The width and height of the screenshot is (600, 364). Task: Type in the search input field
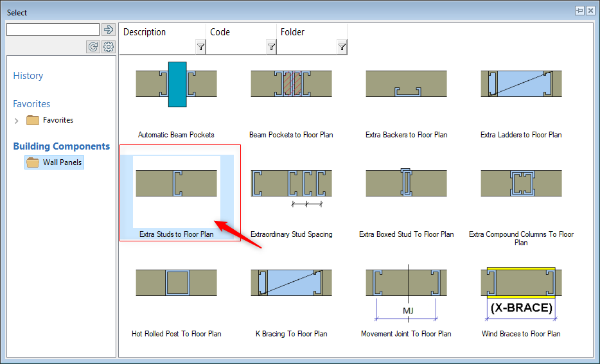(53, 30)
